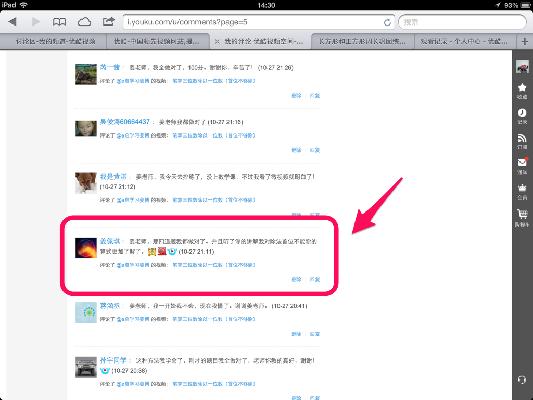Switch to the last tab before the plus
533x400 pixels.
[464, 42]
